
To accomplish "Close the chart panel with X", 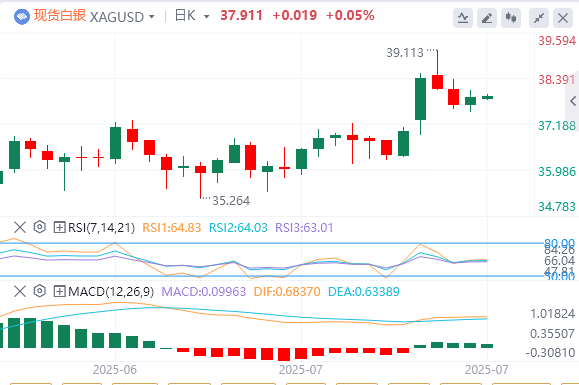I will 563,18.
